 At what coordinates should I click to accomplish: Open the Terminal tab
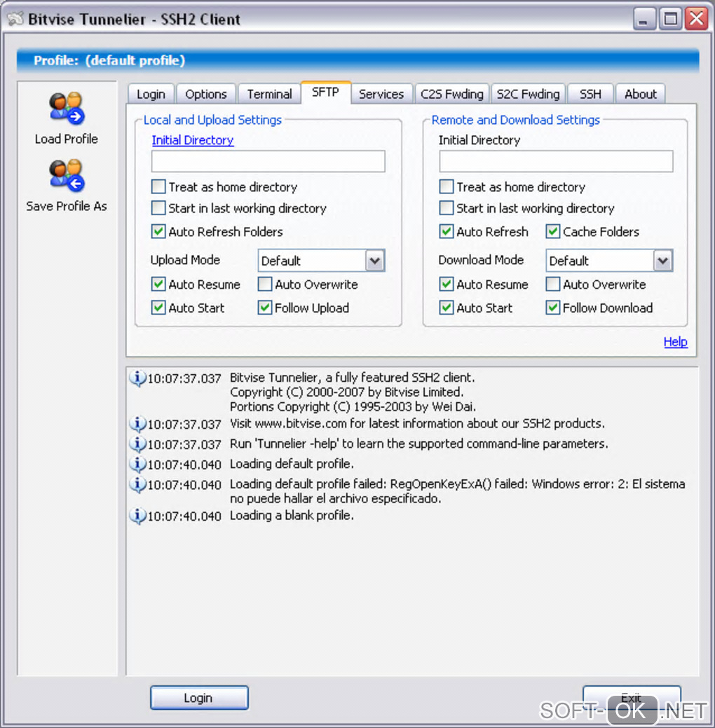coord(269,94)
